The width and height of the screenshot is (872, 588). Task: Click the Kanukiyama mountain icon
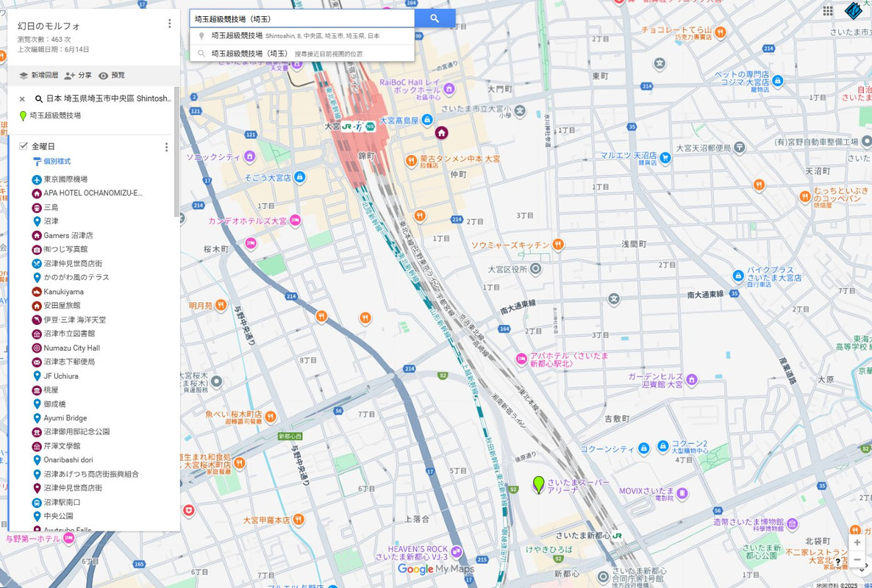[37, 292]
